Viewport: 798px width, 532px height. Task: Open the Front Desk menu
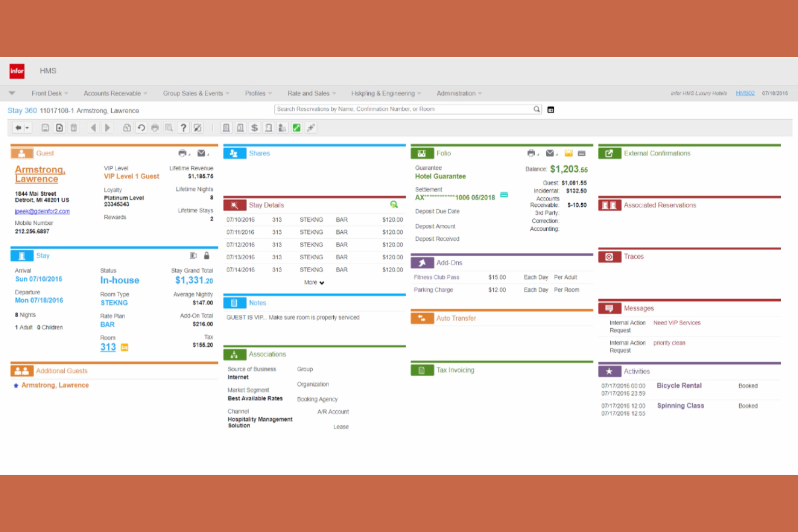coord(47,93)
